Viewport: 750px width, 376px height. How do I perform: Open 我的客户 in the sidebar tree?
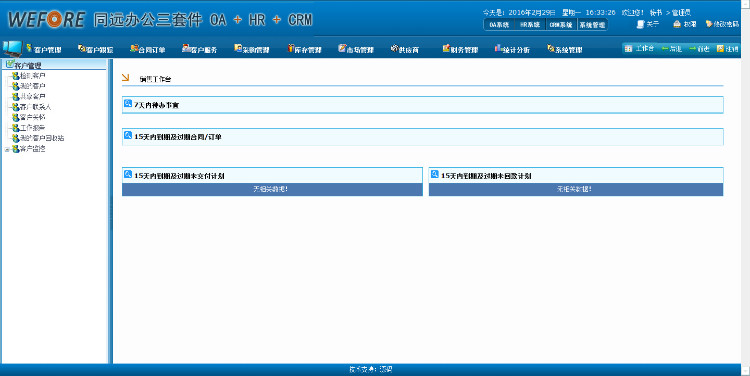click(33, 87)
